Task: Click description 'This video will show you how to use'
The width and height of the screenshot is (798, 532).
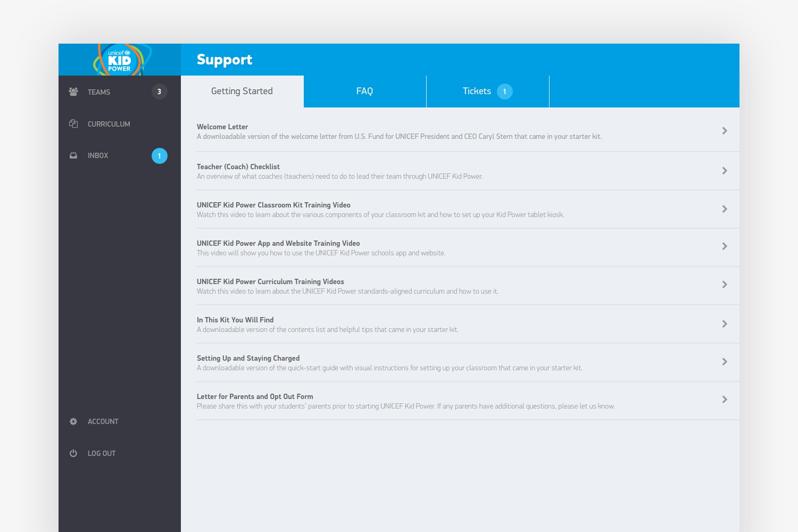Action: tap(321, 253)
